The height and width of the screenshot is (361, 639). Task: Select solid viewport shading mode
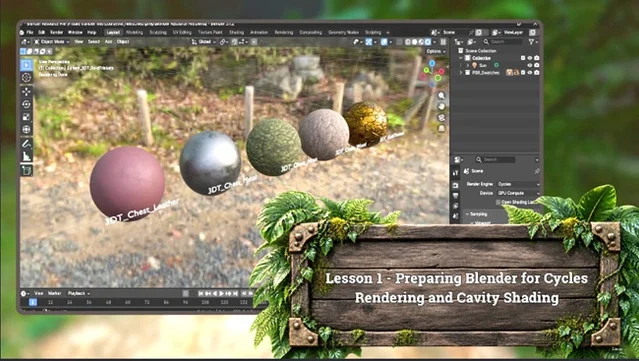[414, 42]
